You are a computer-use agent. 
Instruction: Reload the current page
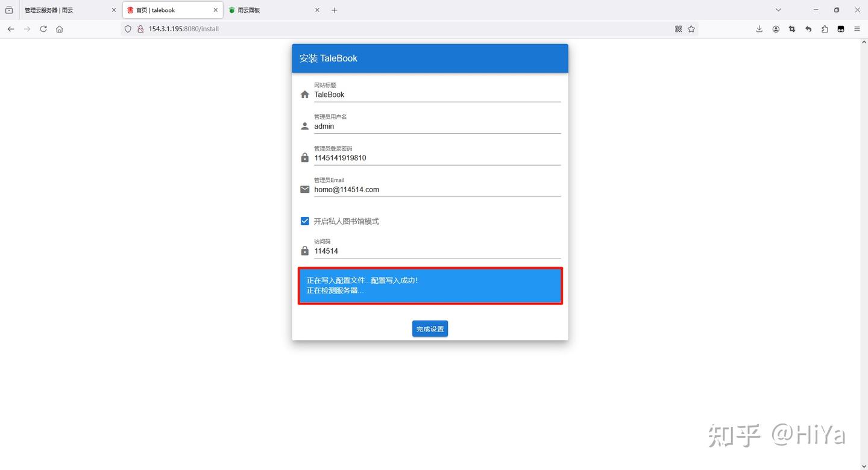coord(43,29)
